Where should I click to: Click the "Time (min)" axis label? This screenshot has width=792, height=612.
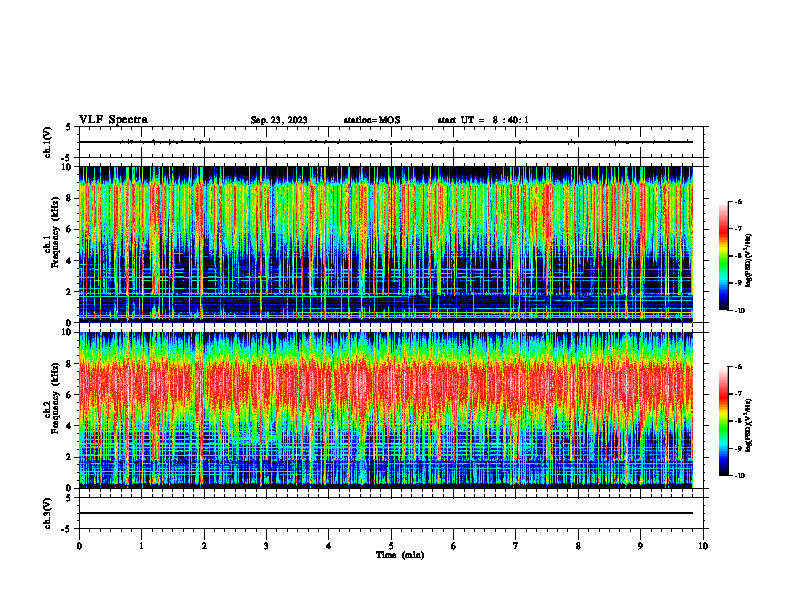pyautogui.click(x=400, y=555)
